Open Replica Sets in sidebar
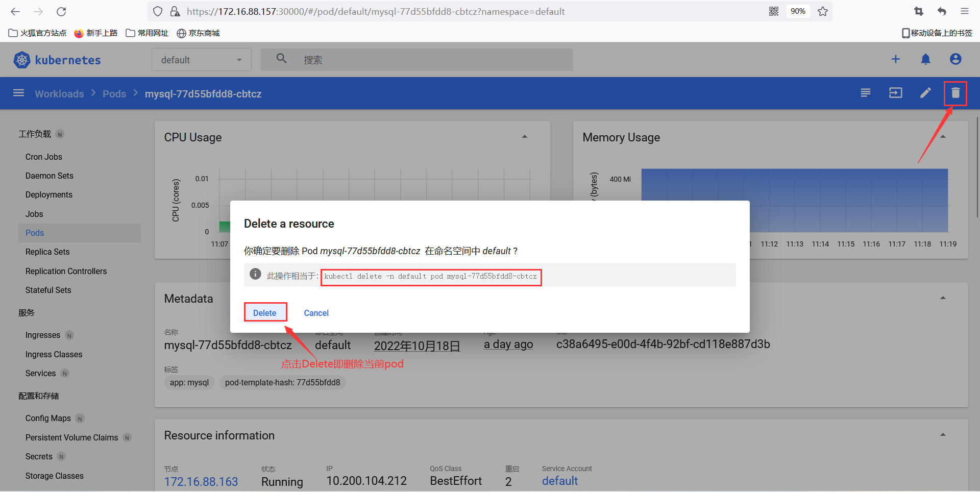The height and width of the screenshot is (492, 980). pos(47,252)
